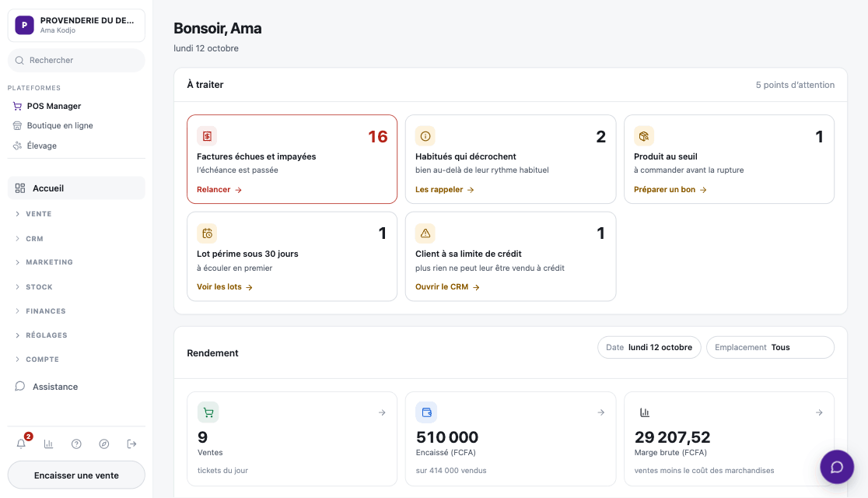
Task: Click the blue wallet icon on Encaissé card
Action: pyautogui.click(x=426, y=412)
